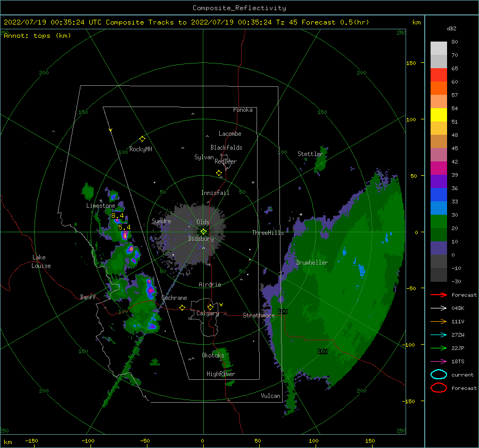
Task: Click the Didsbury label
Action: (201, 239)
